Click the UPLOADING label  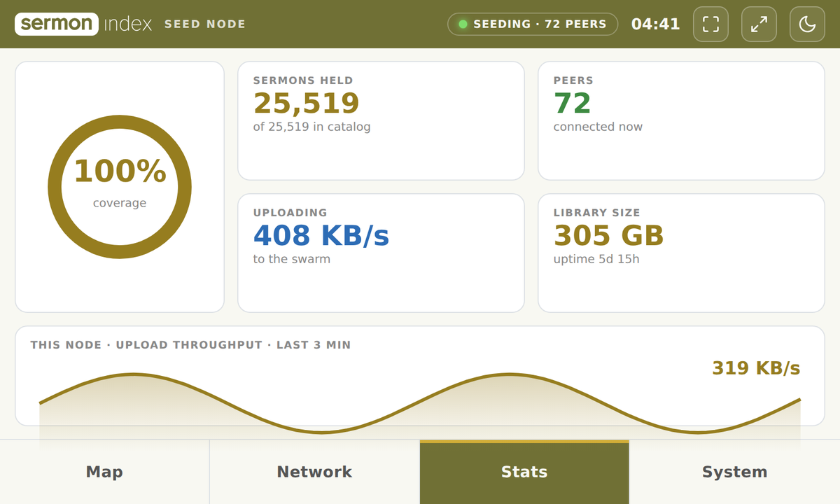[290, 213]
